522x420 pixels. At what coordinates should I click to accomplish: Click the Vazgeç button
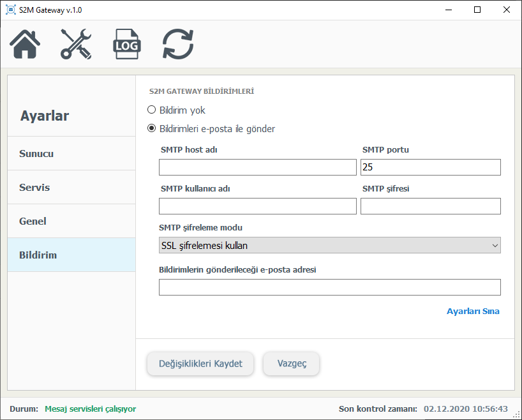(292, 364)
